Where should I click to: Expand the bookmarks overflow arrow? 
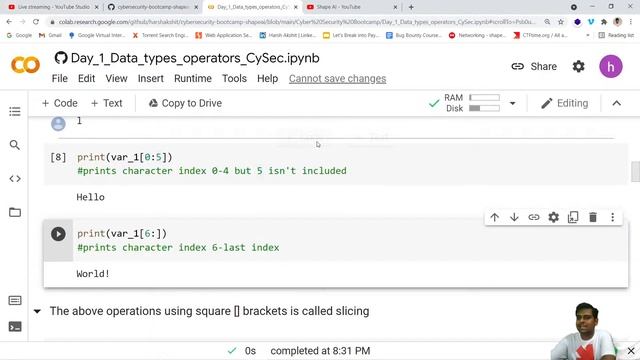point(588,36)
